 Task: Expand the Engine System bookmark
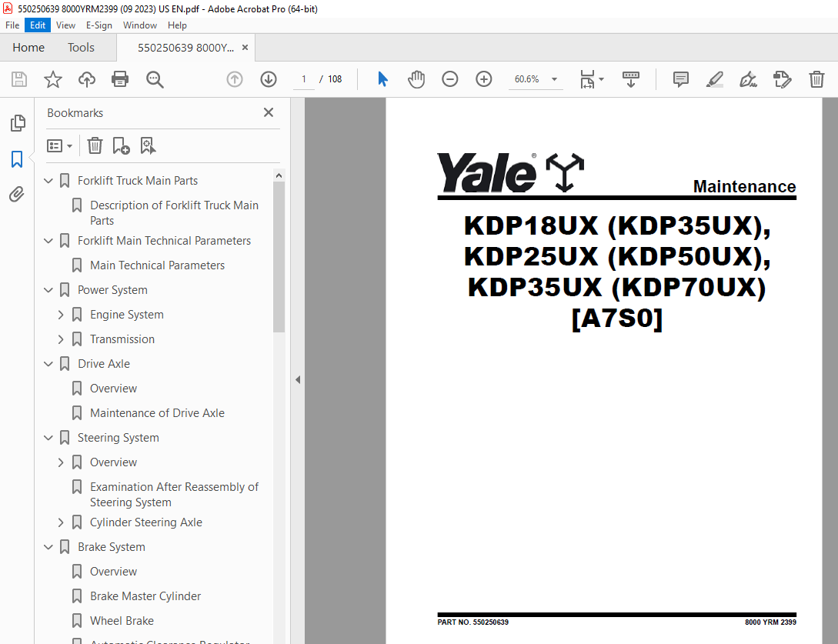(61, 314)
